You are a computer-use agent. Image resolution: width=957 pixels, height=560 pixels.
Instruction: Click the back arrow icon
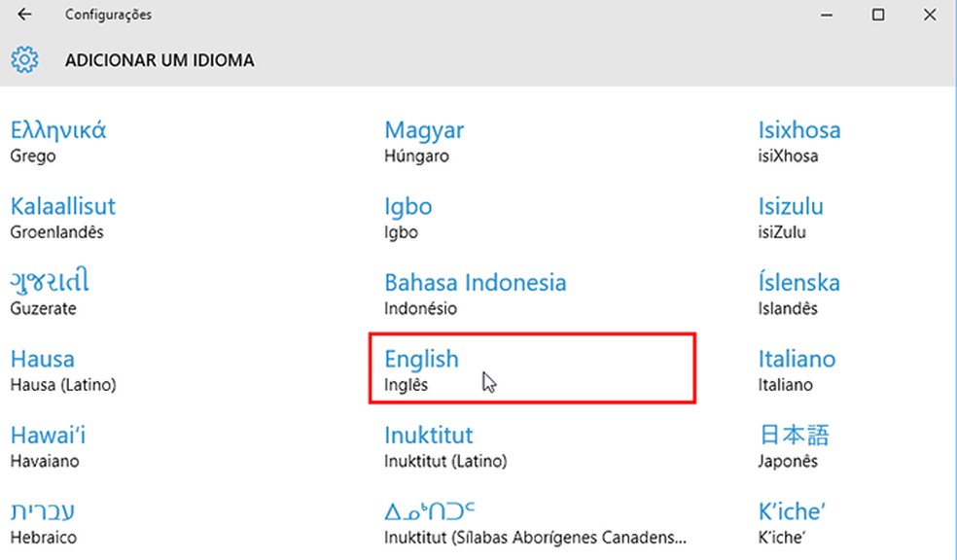click(x=25, y=15)
